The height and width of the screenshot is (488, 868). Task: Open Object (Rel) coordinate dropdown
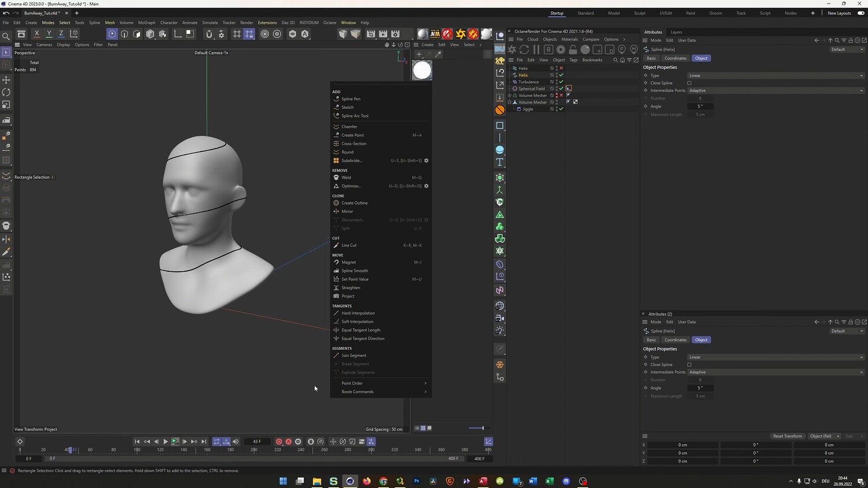pyautogui.click(x=824, y=436)
